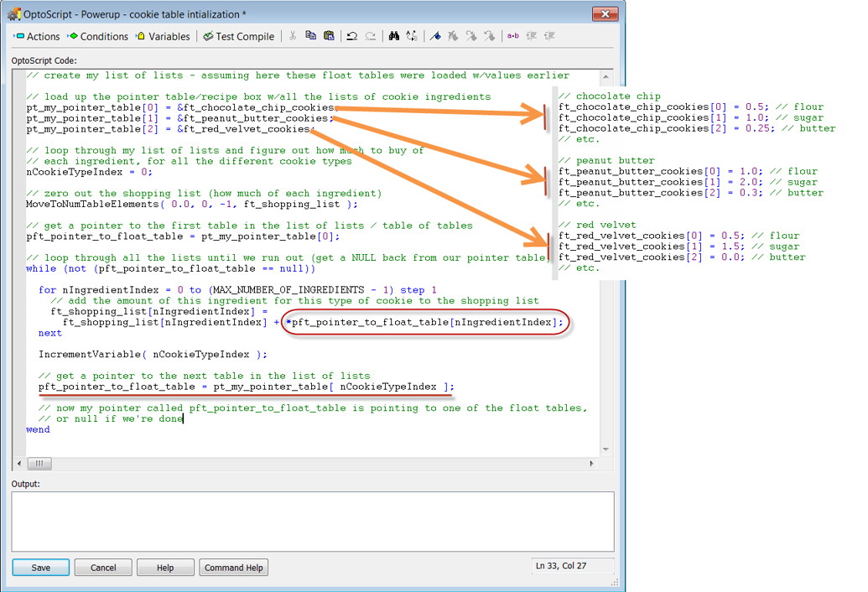The width and height of the screenshot is (868, 592).
Task: Select the comment pen icon
Action: [x=436, y=36]
